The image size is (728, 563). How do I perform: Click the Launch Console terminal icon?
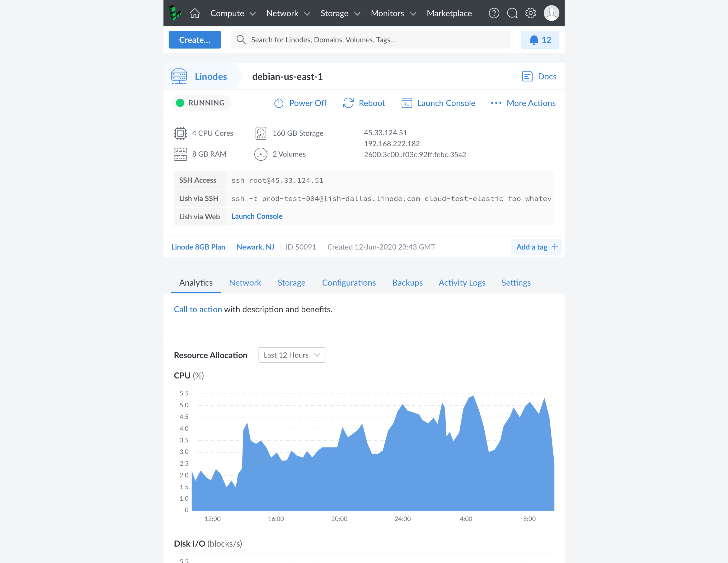pos(407,103)
